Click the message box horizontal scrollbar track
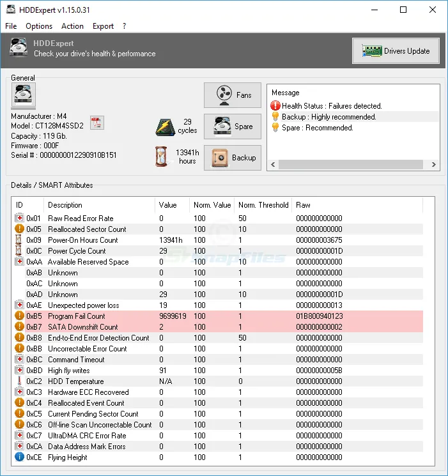Image resolution: width=448 pixels, height=476 pixels. [x=350, y=165]
